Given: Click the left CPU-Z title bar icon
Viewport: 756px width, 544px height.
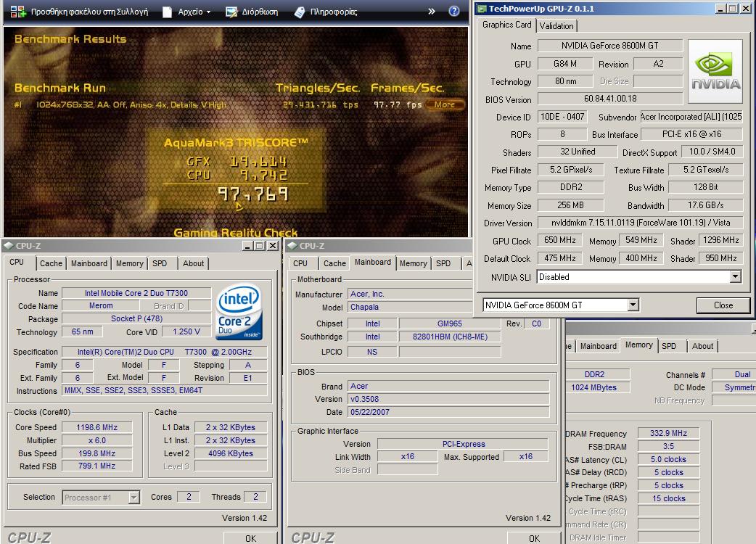Looking at the screenshot, I should coord(8,246).
